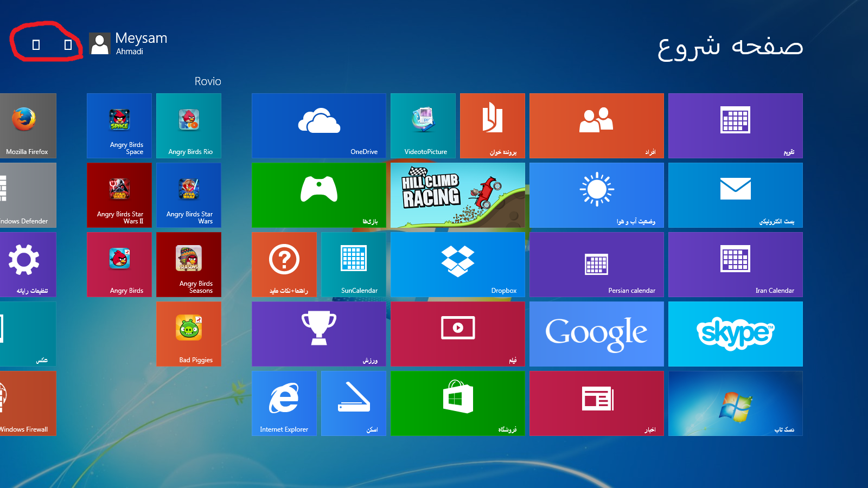Launch SunCalendar app
Viewport: 868px width, 488px height.
(354, 265)
